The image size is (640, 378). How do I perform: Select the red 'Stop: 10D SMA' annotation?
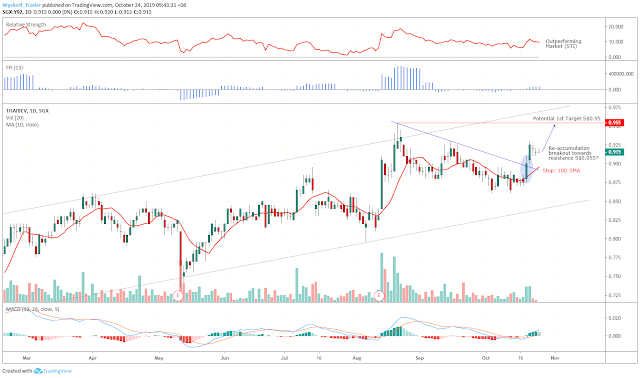[x=561, y=171]
